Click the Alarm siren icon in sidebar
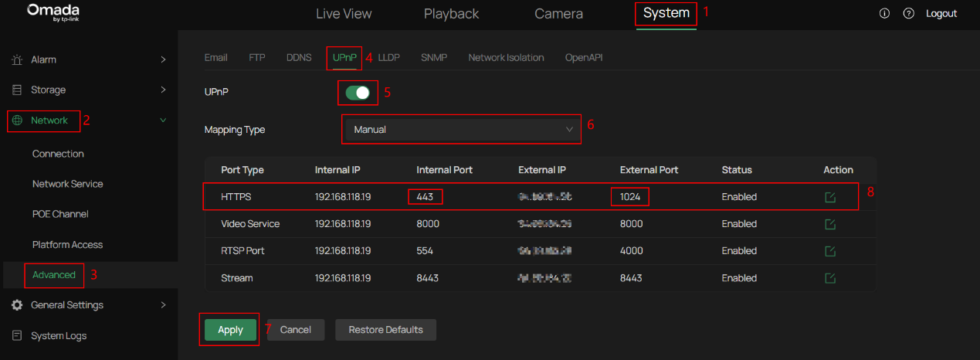980x360 pixels. (x=17, y=59)
